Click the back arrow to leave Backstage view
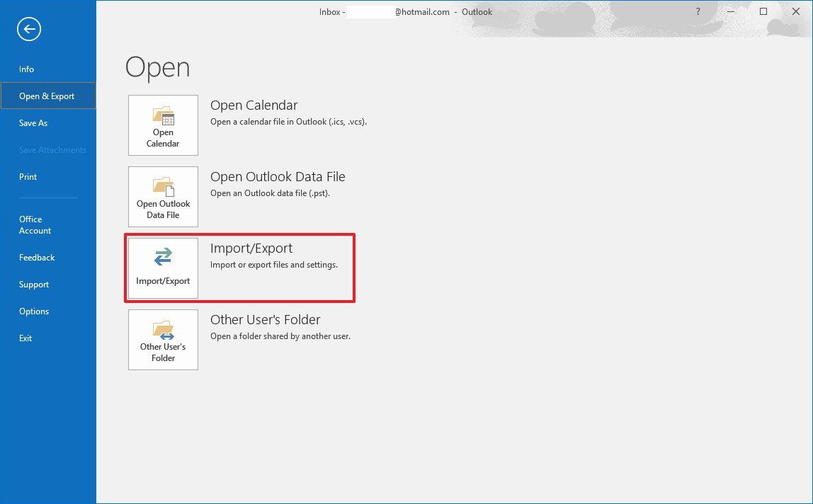 click(28, 29)
